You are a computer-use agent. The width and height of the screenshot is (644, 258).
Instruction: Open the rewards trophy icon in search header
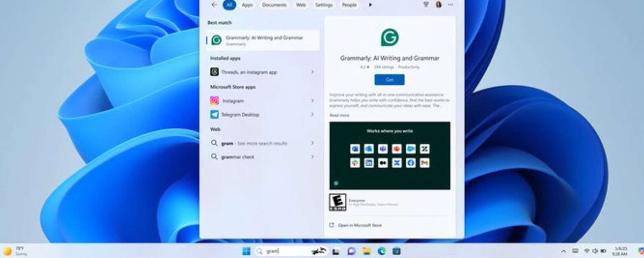pyautogui.click(x=426, y=5)
